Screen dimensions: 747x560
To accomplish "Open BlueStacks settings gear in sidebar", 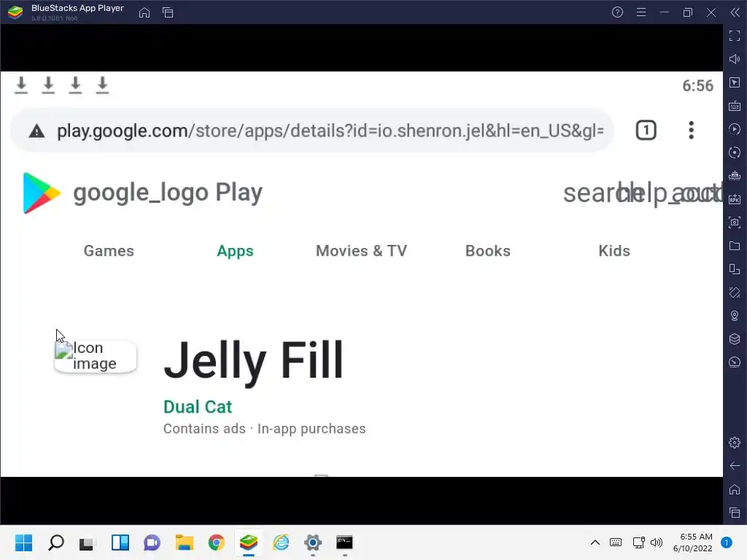I will click(x=735, y=443).
